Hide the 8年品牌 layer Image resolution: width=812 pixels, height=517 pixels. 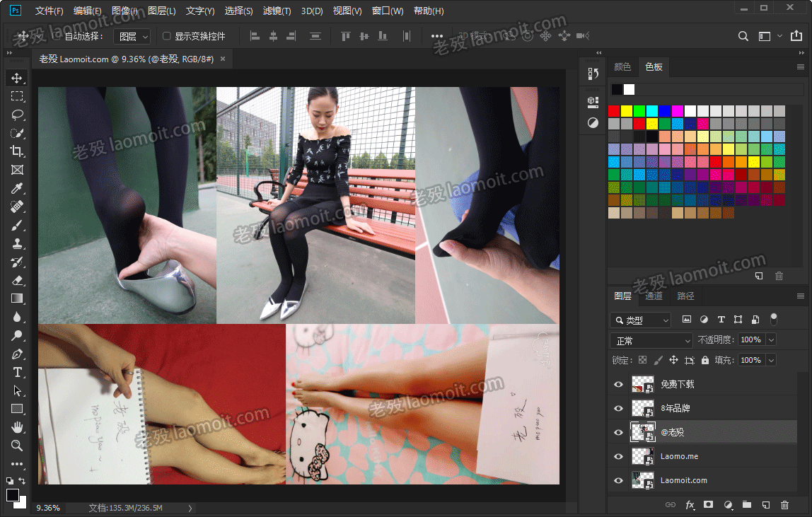618,408
